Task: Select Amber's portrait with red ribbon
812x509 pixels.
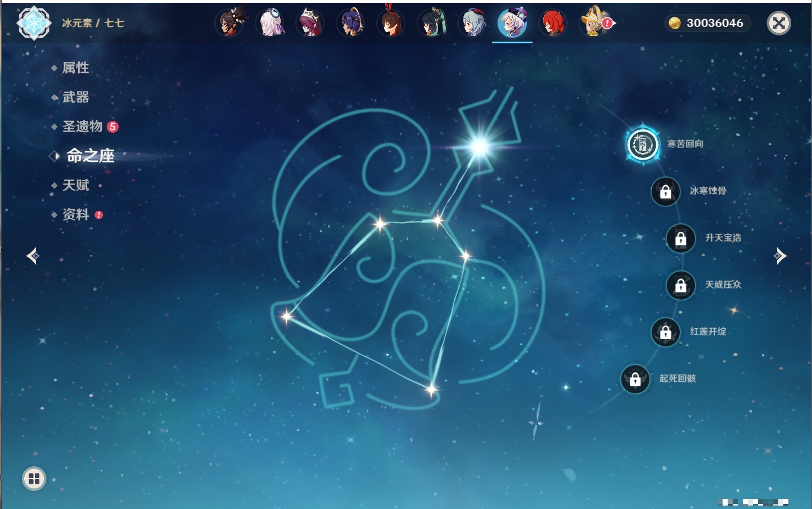Action: coord(391,22)
